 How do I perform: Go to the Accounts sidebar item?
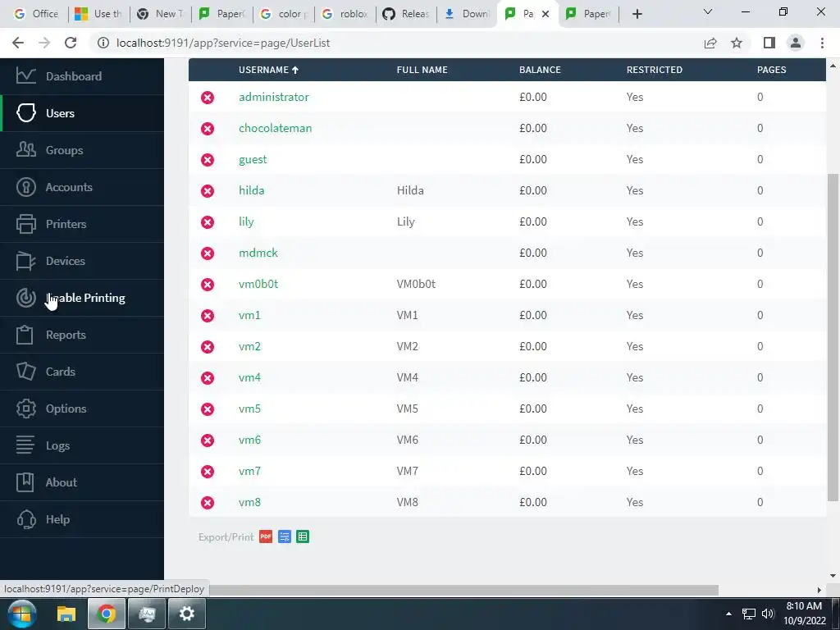[82, 187]
